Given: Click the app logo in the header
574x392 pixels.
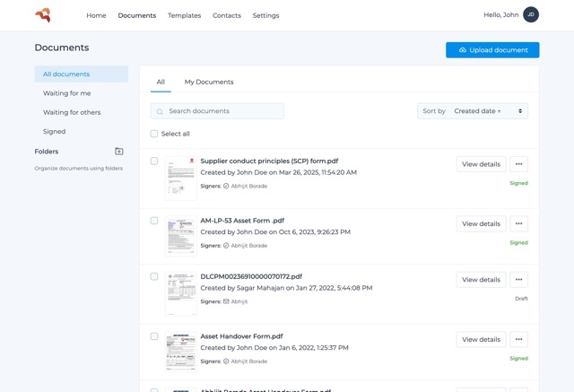Looking at the screenshot, I should tap(43, 15).
